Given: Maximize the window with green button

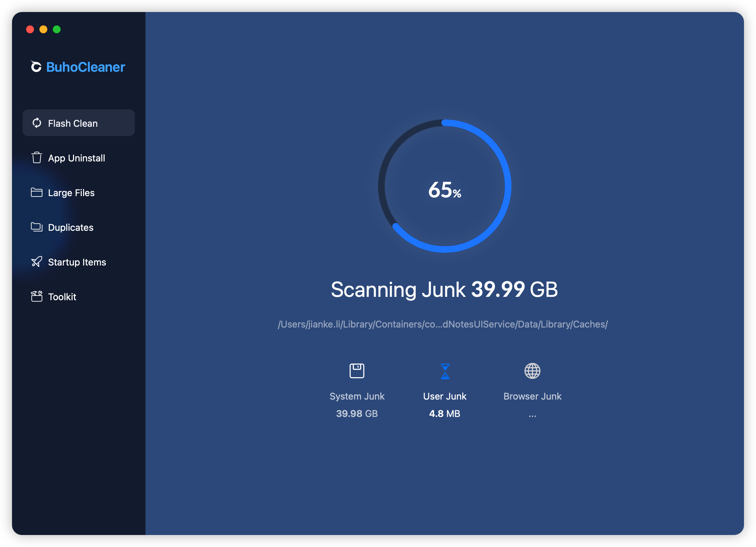Looking at the screenshot, I should point(57,29).
